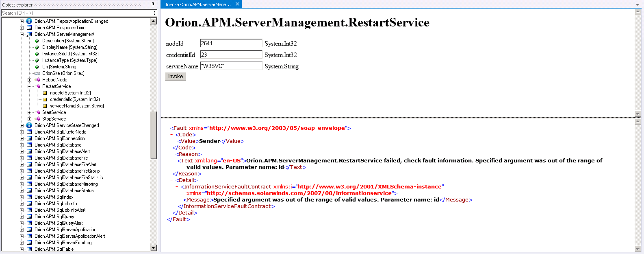
Task: Click the table icon beside Orion.APM.SqlQuery
Action: (x=29, y=217)
